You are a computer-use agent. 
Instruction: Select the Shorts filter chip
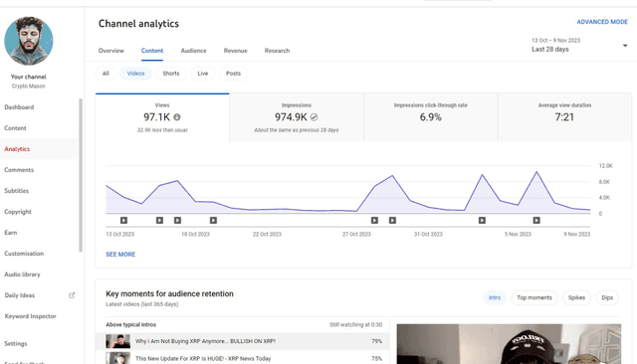(171, 74)
